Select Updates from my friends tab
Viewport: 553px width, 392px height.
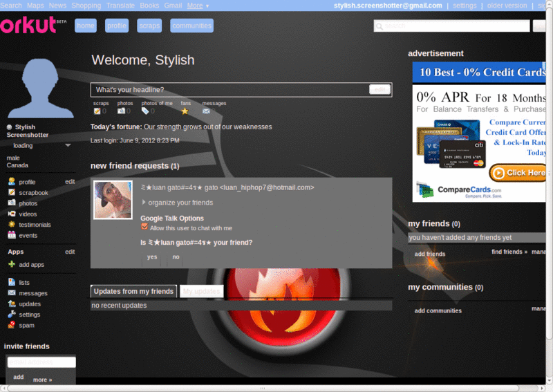[133, 292]
